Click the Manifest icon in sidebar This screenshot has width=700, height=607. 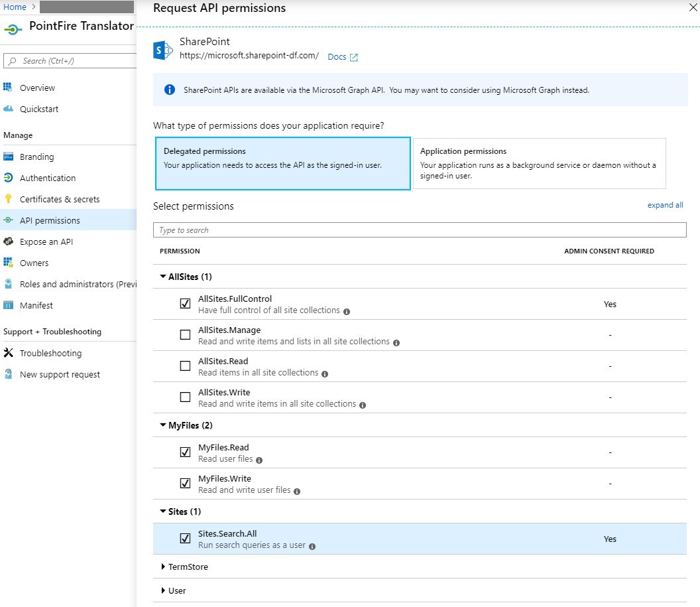(x=8, y=305)
